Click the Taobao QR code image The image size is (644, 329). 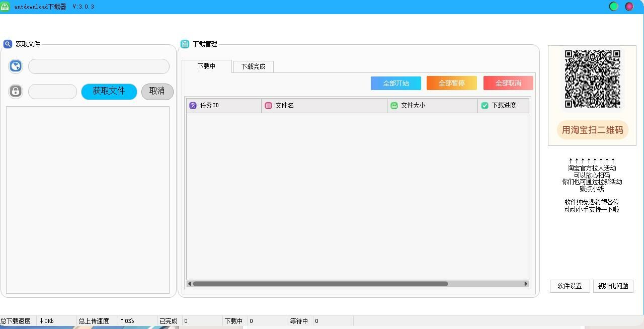[592, 79]
